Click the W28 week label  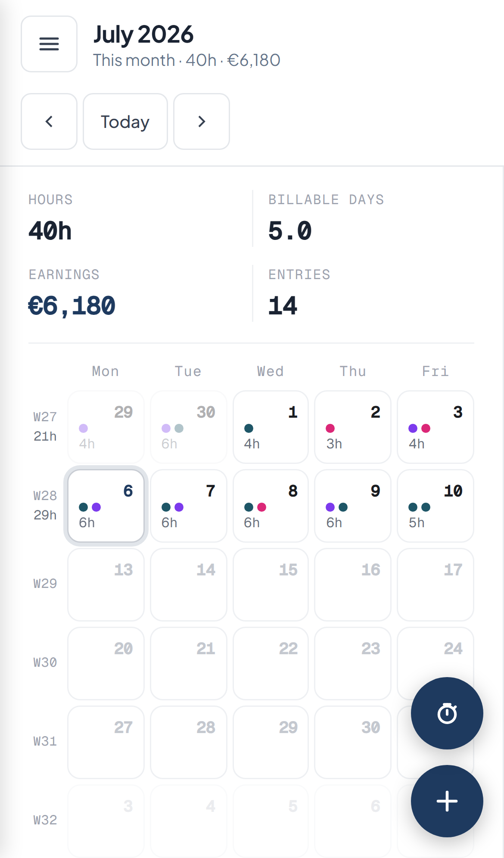click(45, 496)
